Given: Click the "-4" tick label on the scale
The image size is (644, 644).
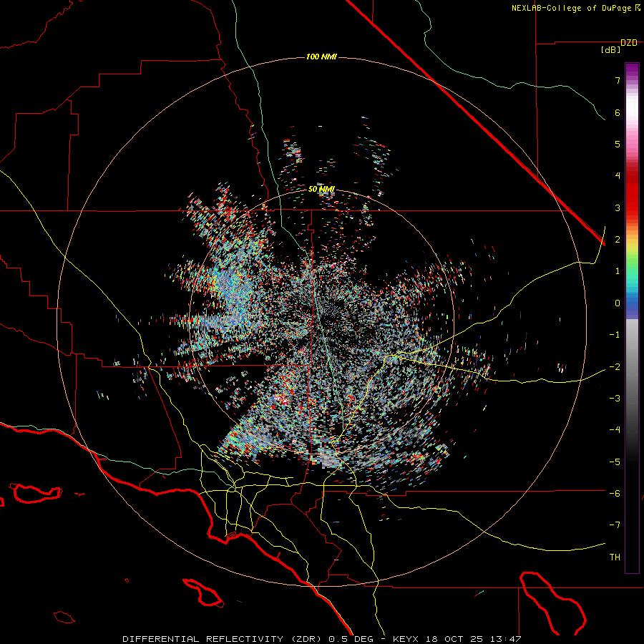Looking at the screenshot, I should (615, 430).
